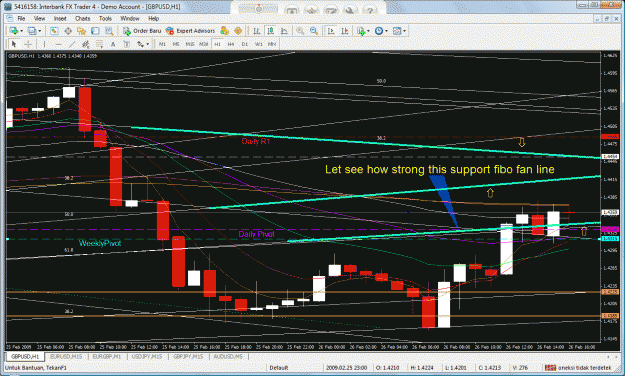The width and height of the screenshot is (625, 376).
Task: Switch to the EURUSD,M15 chart tab
Action: click(x=66, y=356)
